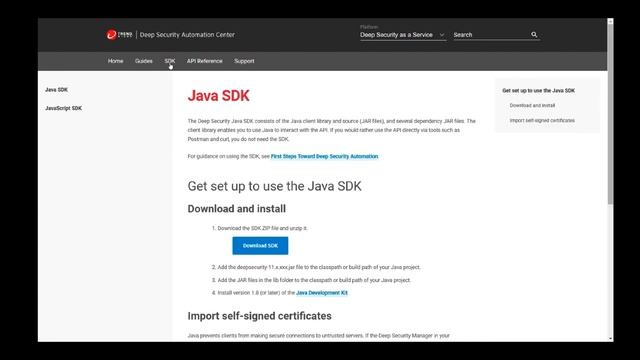Click the page's vertical scrollbar thumb
The width and height of the screenshot is (640, 360).
610,114
